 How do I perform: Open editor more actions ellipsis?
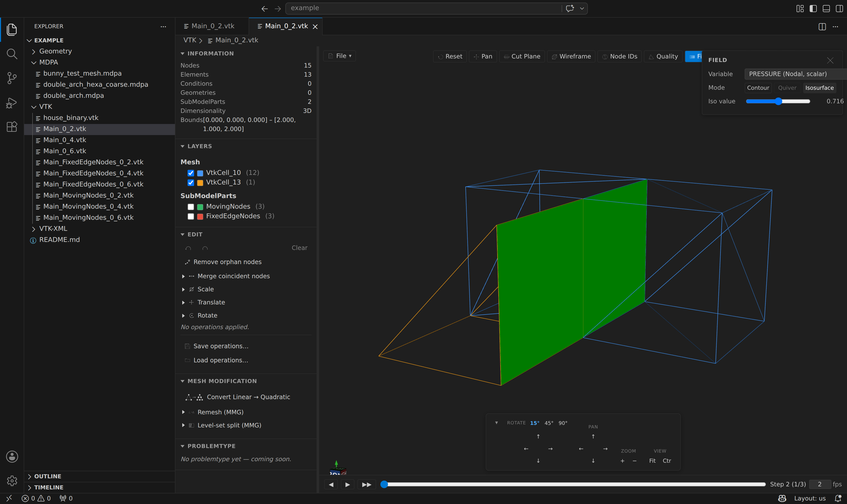click(x=835, y=26)
